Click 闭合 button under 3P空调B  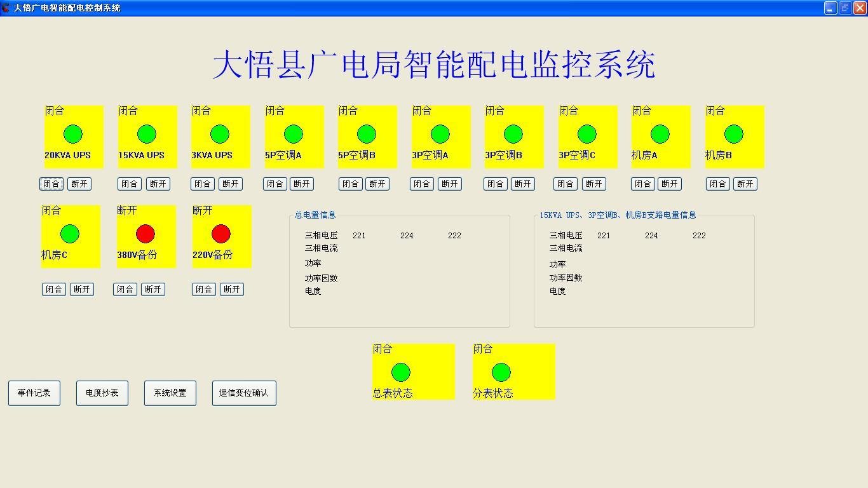[x=496, y=184]
